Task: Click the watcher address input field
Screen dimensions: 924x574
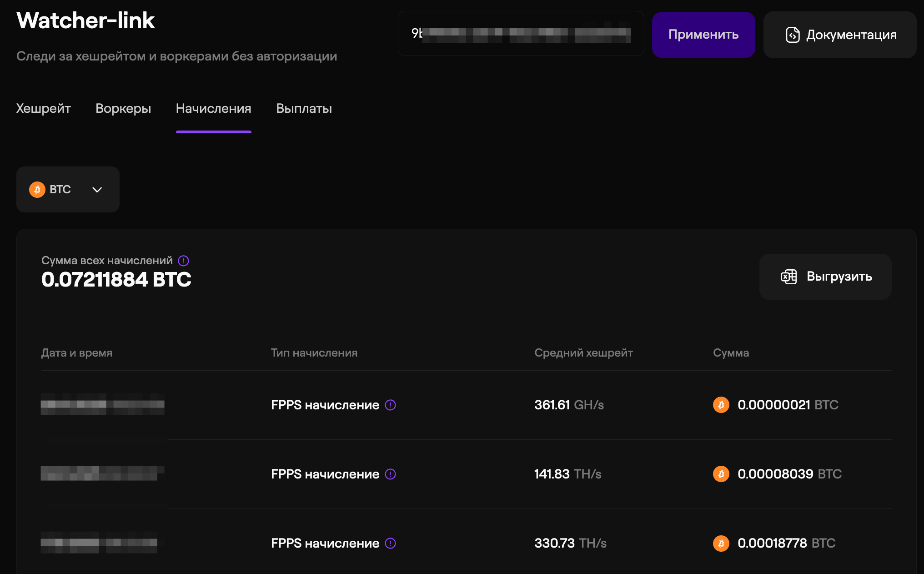Action: click(521, 34)
